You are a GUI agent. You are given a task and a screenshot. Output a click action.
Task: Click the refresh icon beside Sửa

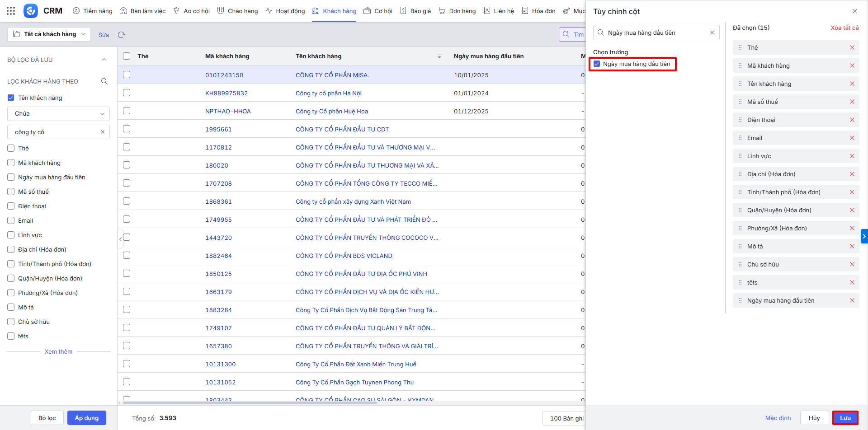[121, 35]
